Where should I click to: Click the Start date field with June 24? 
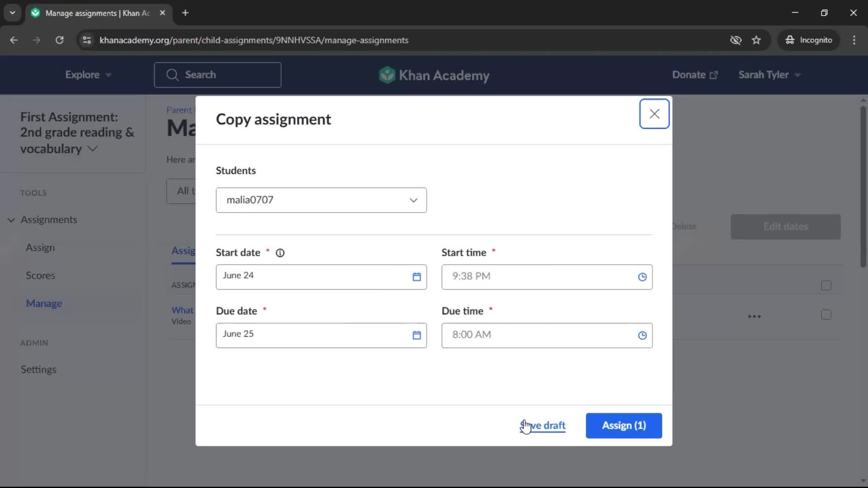pyautogui.click(x=321, y=277)
